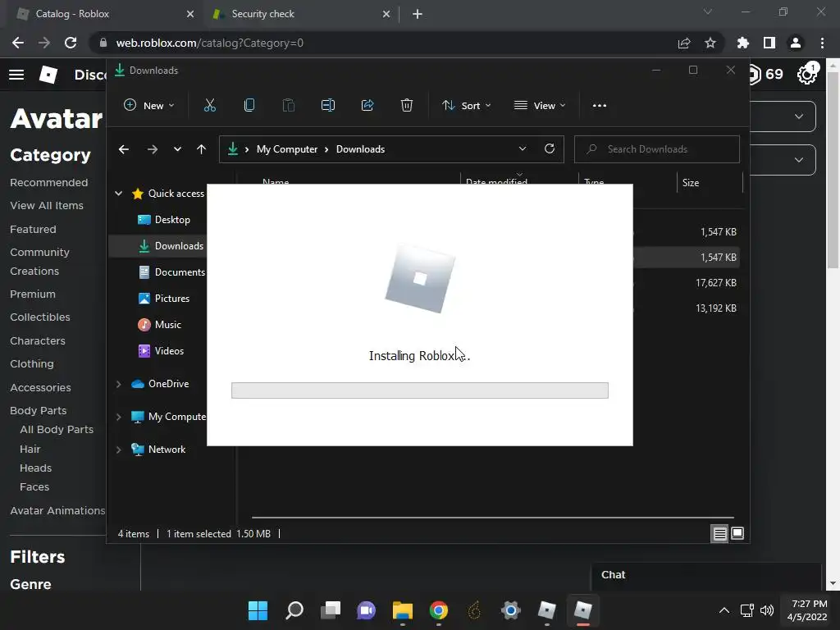This screenshot has height=630, width=840.
Task: Share this page from address bar
Action: coord(684,43)
